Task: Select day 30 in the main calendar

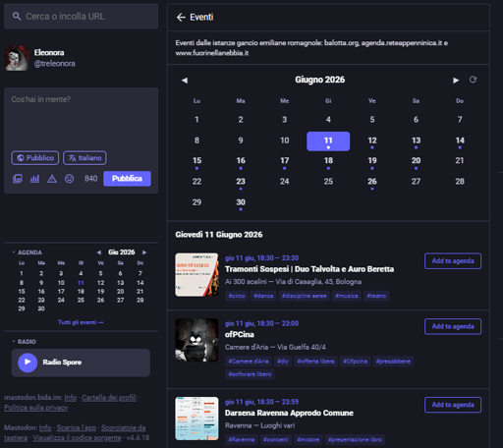Action: click(241, 203)
